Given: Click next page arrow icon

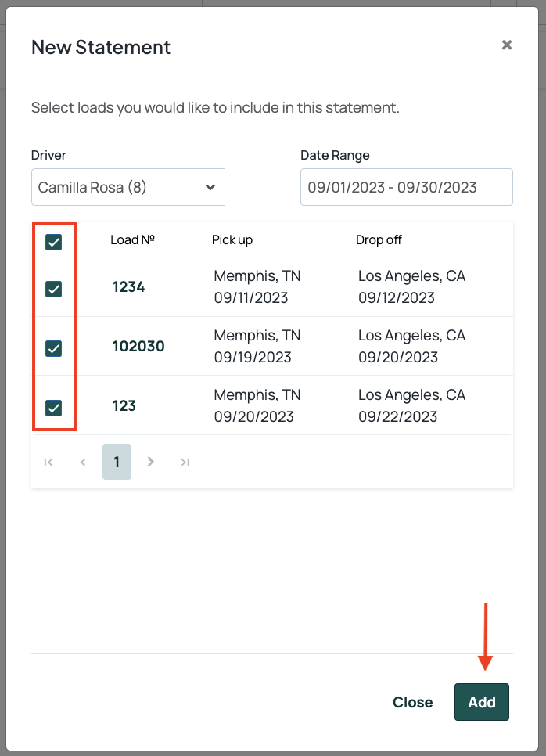Looking at the screenshot, I should pos(151,462).
